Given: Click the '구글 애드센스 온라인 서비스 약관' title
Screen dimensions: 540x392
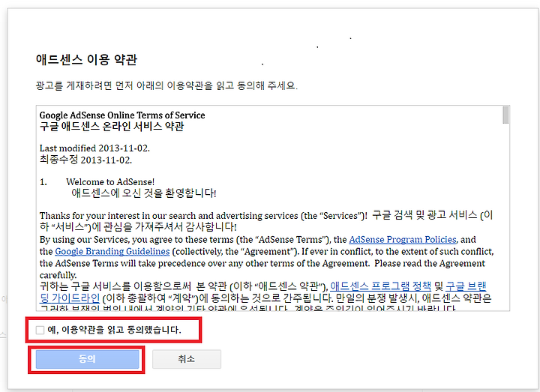Looking at the screenshot, I should point(112,127).
